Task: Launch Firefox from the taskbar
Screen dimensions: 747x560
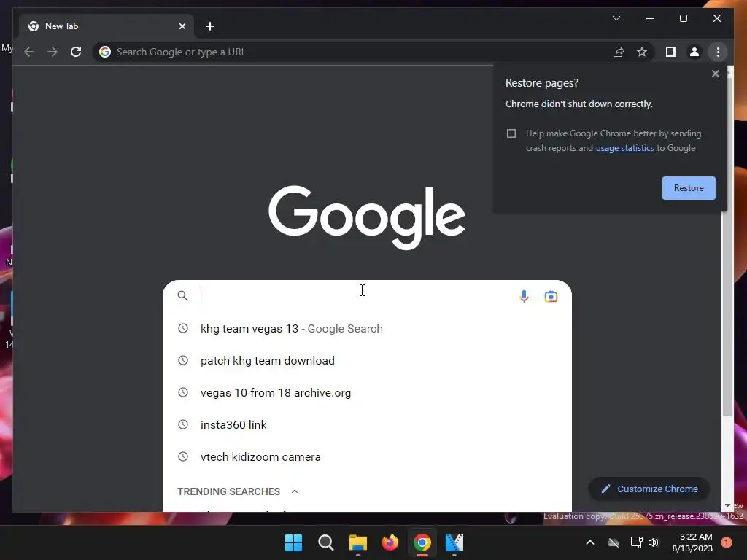Action: (390, 542)
